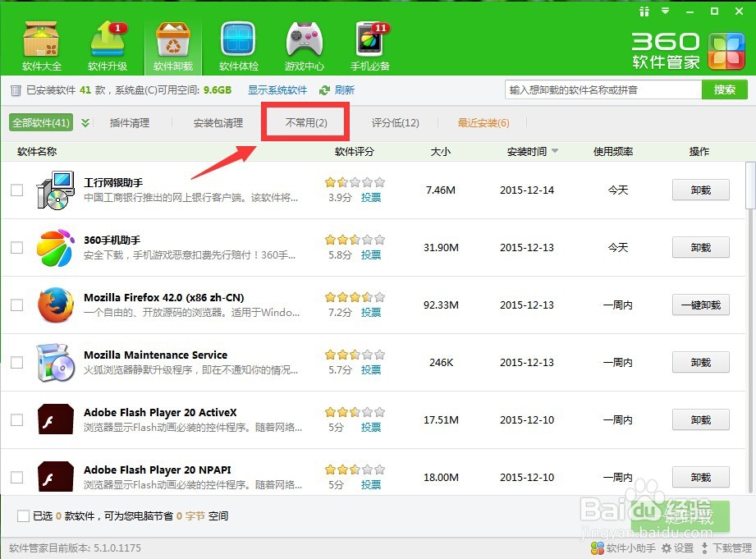Check the Adobe Flash Player ActiveX checkbox
This screenshot has height=559, width=756.
pyautogui.click(x=17, y=419)
